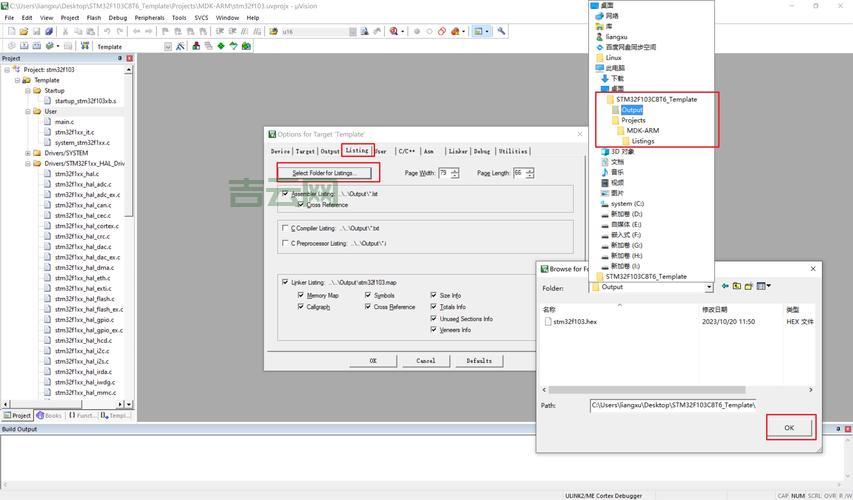Click OK in Browse for Folder dialog
The width and height of the screenshot is (853, 500).
789,428
